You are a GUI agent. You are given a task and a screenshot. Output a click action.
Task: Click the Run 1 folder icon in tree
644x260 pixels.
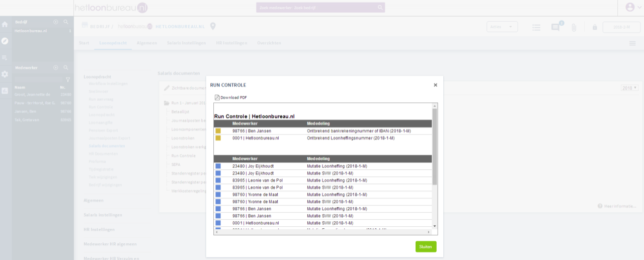(x=167, y=103)
